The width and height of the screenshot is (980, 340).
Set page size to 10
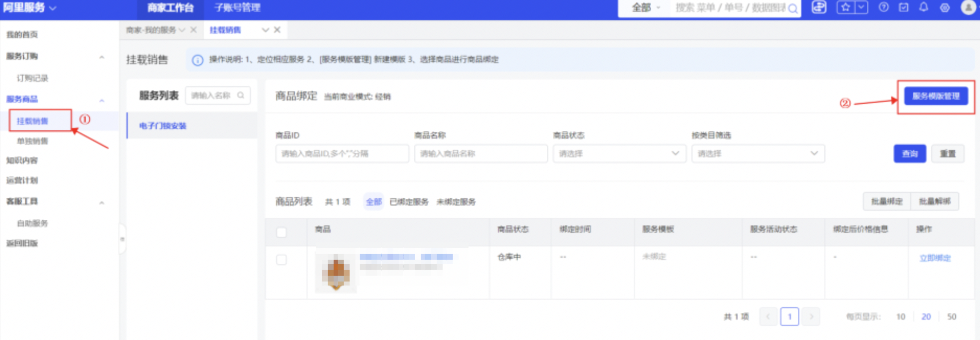click(900, 317)
